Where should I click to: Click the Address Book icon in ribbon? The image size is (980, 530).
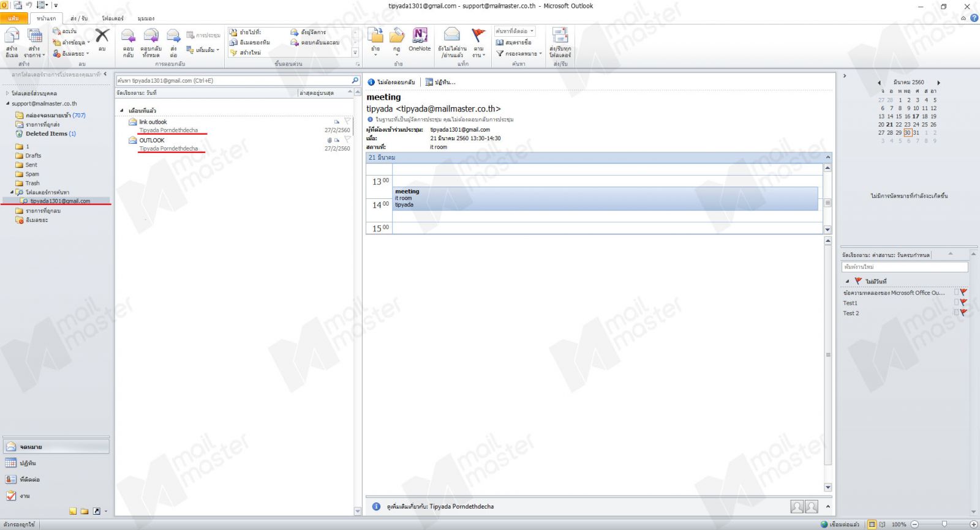coord(500,42)
